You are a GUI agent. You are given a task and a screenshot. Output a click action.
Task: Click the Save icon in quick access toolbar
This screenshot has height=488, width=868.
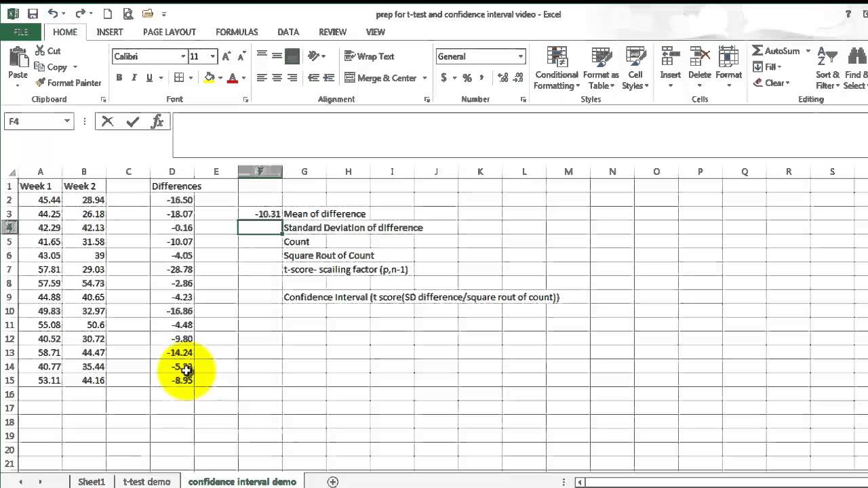tap(33, 14)
